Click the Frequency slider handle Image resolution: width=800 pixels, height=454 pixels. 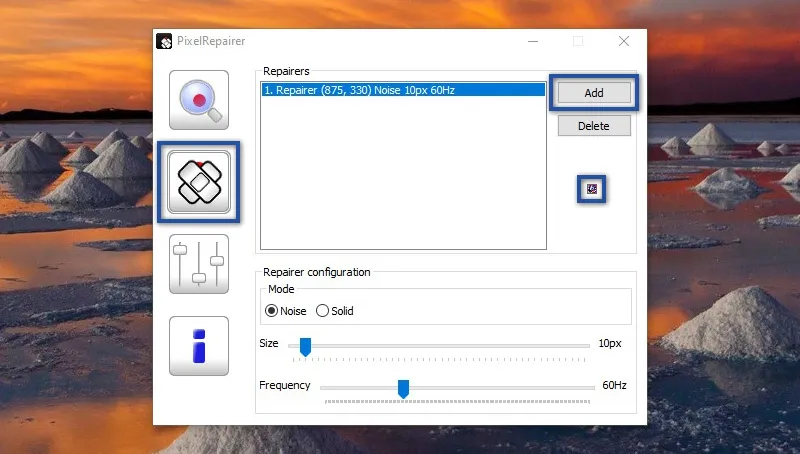point(403,389)
